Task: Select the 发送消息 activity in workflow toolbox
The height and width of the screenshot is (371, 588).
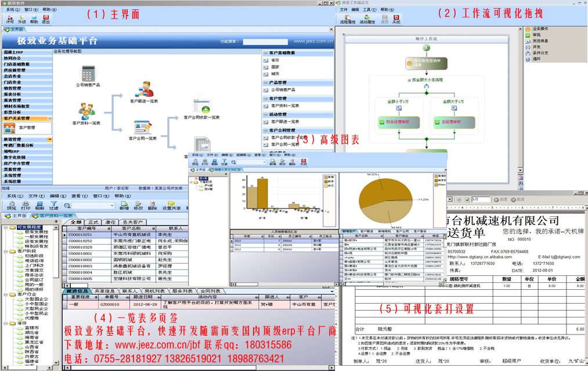Action: click(537, 41)
